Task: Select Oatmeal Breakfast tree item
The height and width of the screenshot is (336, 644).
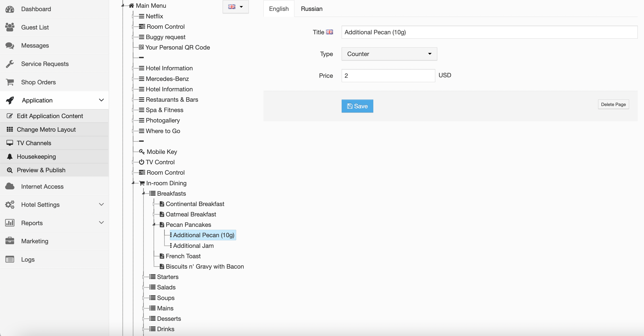Action: click(x=191, y=214)
